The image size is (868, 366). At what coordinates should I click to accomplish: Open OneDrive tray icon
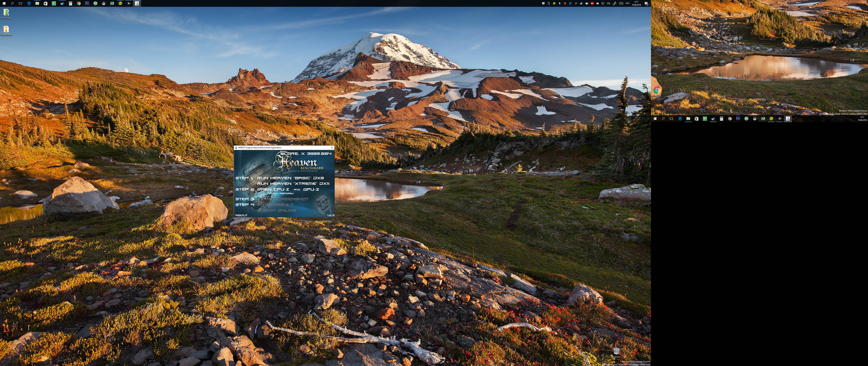pyautogui.click(x=597, y=3)
